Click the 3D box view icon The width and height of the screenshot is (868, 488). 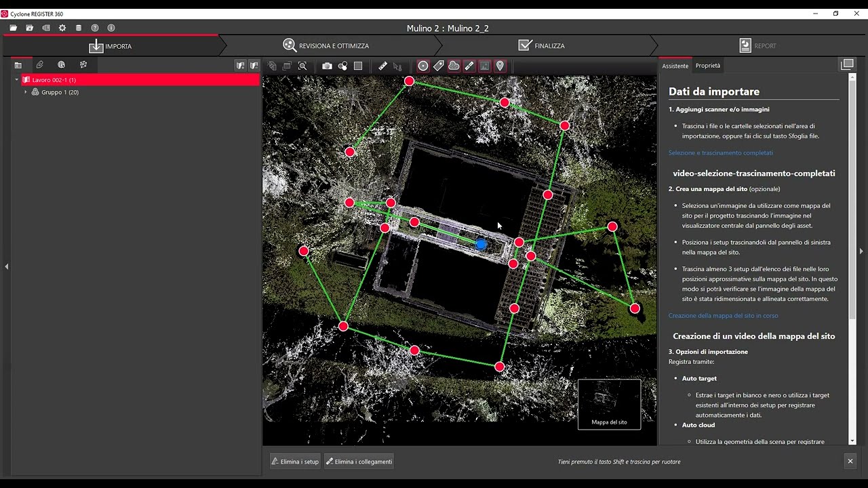click(273, 66)
